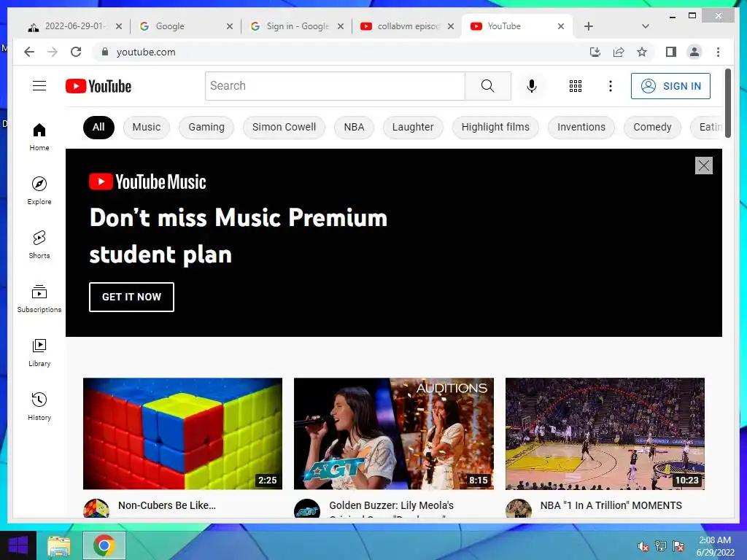This screenshot has height=560, width=747.
Task: Switch to the 2022-06-29-01 tab
Action: (76, 26)
